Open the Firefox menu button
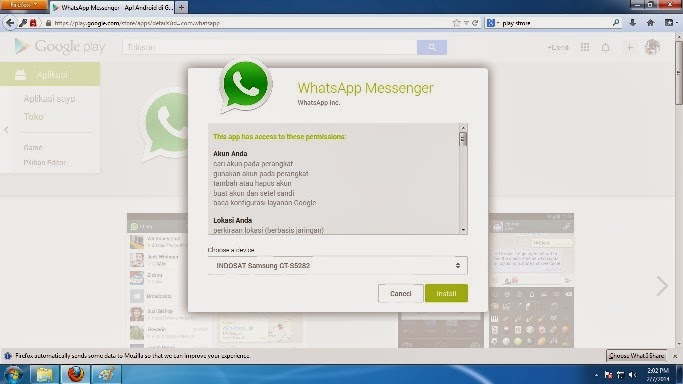The width and height of the screenshot is (683, 384). (23, 5)
